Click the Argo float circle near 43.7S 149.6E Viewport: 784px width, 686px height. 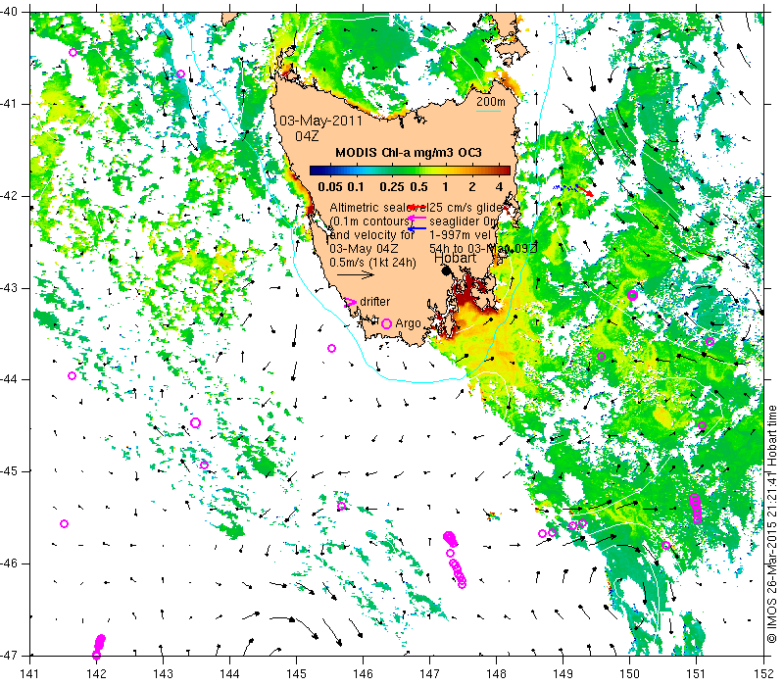602,357
